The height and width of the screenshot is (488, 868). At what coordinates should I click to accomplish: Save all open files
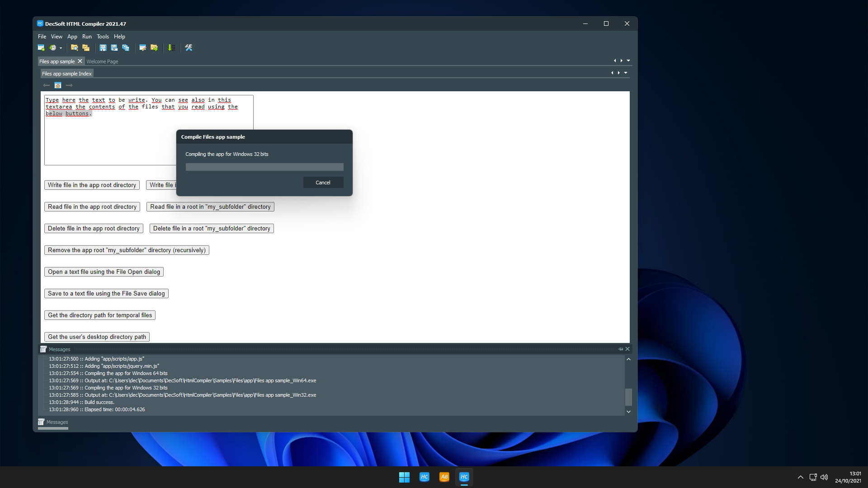[x=126, y=47]
